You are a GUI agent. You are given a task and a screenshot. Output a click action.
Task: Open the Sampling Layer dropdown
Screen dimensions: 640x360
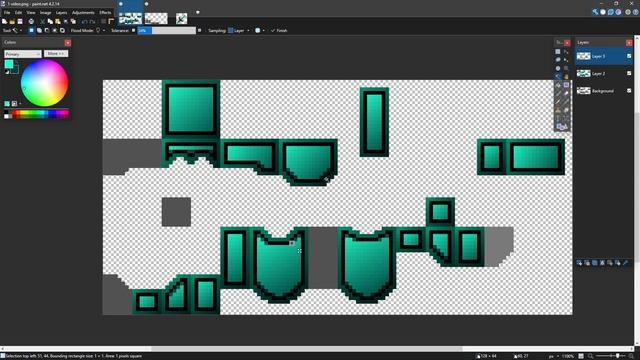(x=239, y=30)
